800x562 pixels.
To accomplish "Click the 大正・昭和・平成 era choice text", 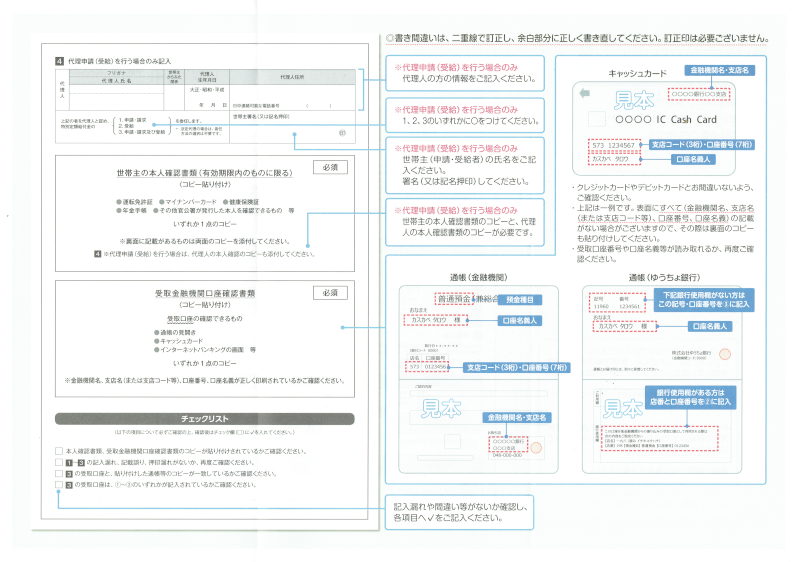I will point(207,89).
